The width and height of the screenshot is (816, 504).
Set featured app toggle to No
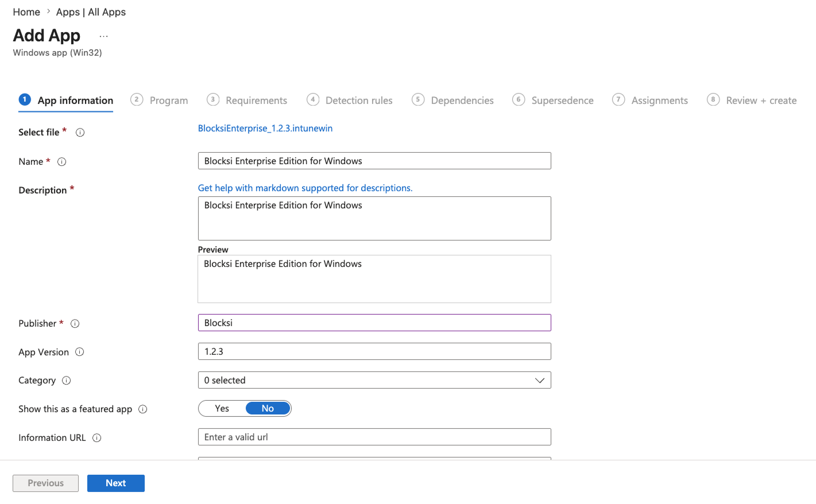[x=268, y=409]
